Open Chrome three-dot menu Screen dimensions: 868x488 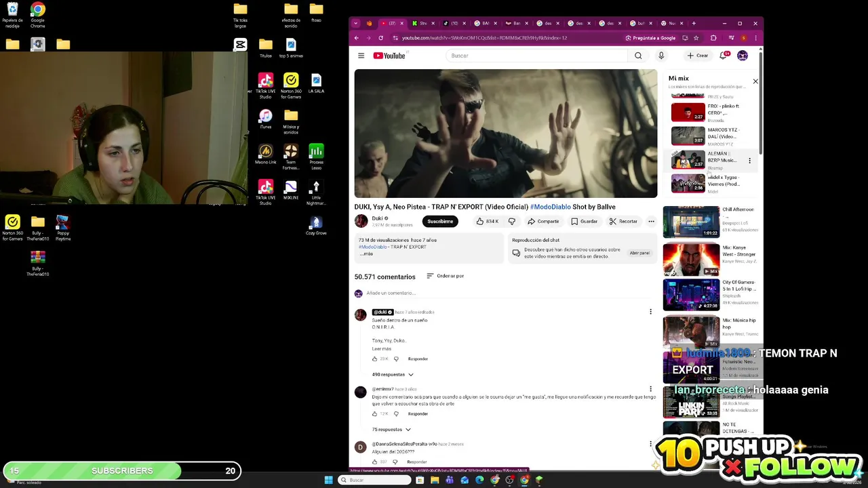click(755, 38)
